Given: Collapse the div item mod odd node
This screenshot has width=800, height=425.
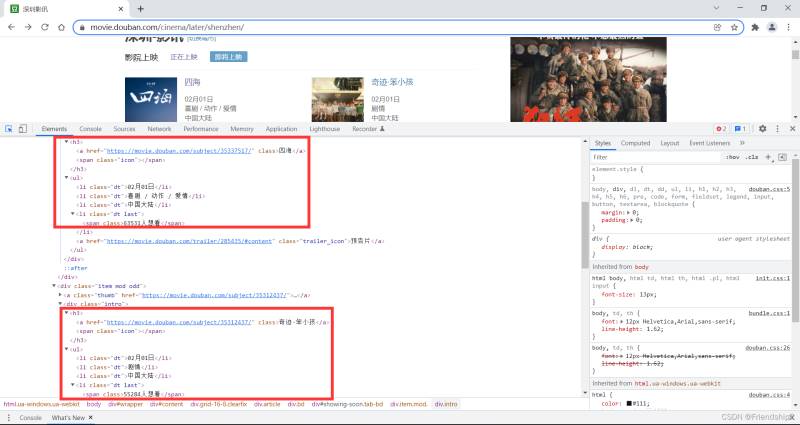Looking at the screenshot, I should pyautogui.click(x=54, y=286).
